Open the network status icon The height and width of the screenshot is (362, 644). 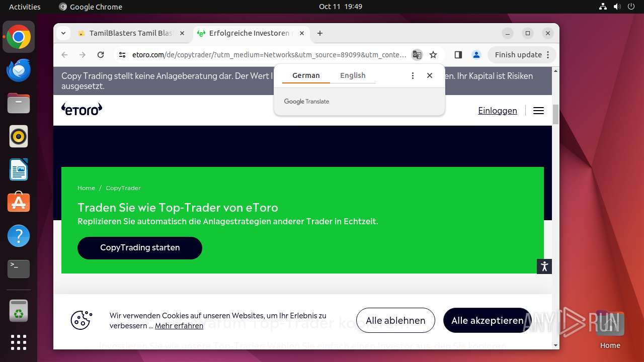(603, 7)
